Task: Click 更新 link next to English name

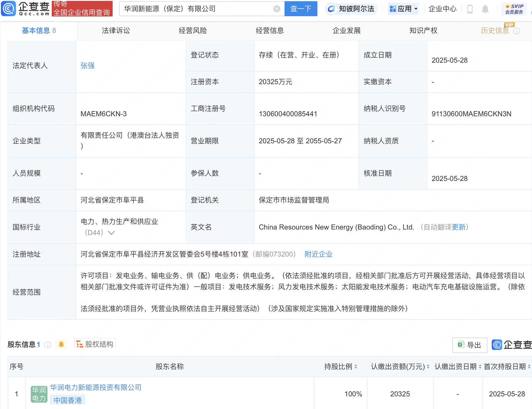Action: click(x=459, y=227)
